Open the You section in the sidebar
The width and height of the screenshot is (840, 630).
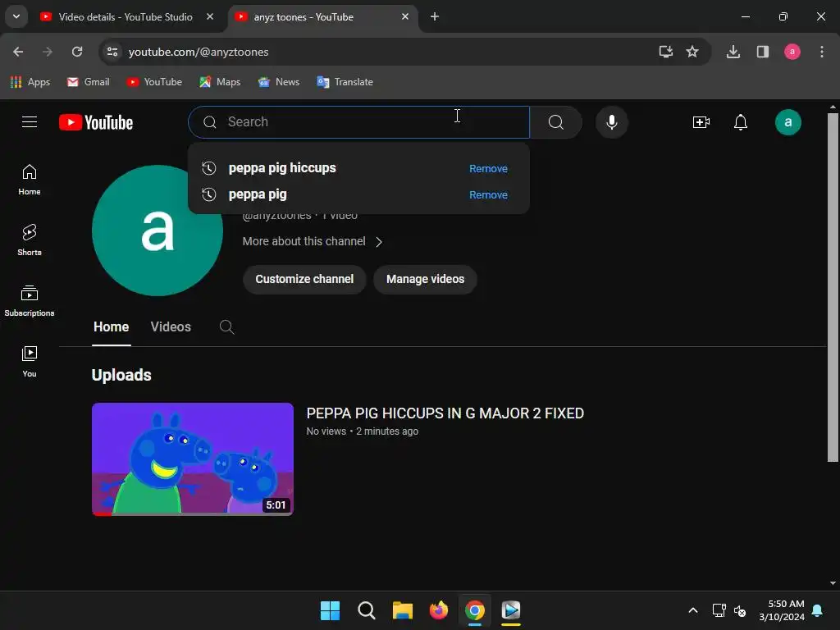(x=30, y=362)
